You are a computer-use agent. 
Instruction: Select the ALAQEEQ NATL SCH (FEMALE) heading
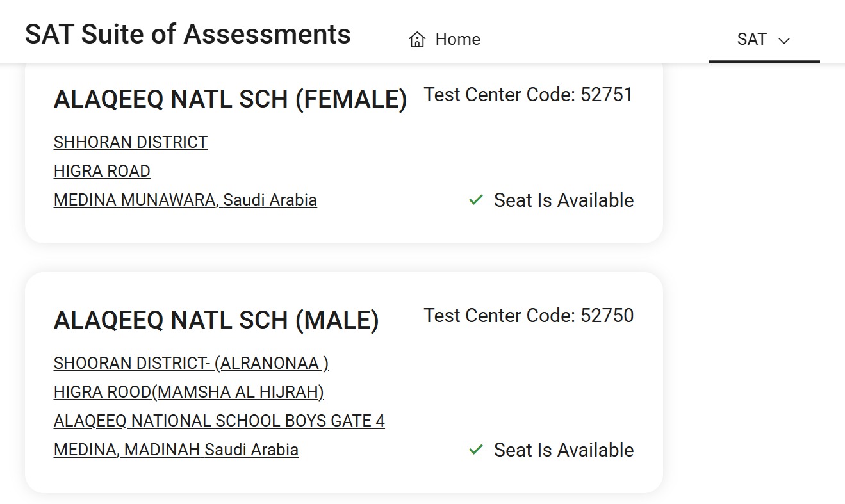tap(231, 100)
